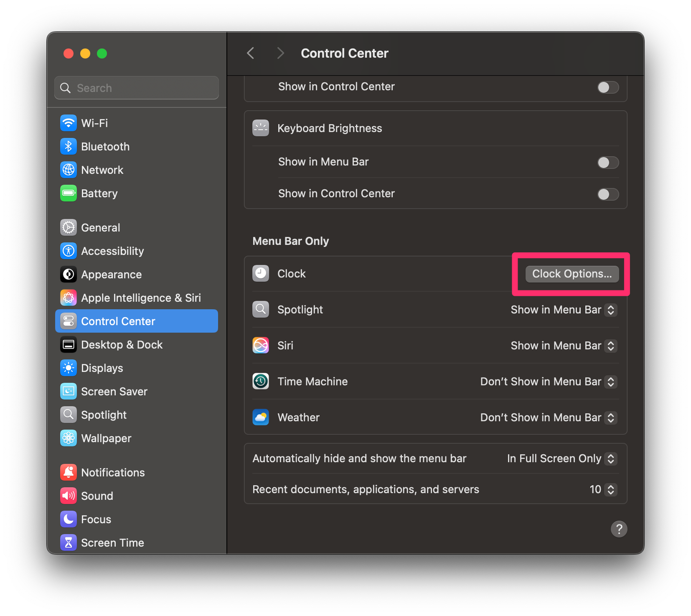Screen dimensions: 691x616
Task: Click the Wi-Fi icon in sidebar
Action: pos(69,123)
